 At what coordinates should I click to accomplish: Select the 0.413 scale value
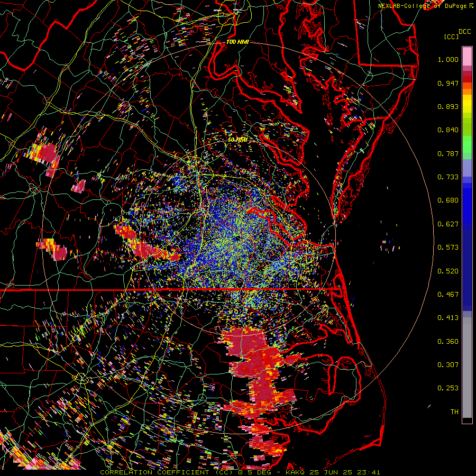pos(448,318)
